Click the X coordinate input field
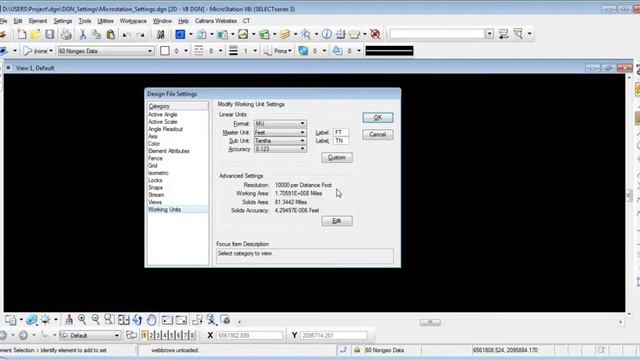This screenshot has height=360, width=640. coord(250,336)
